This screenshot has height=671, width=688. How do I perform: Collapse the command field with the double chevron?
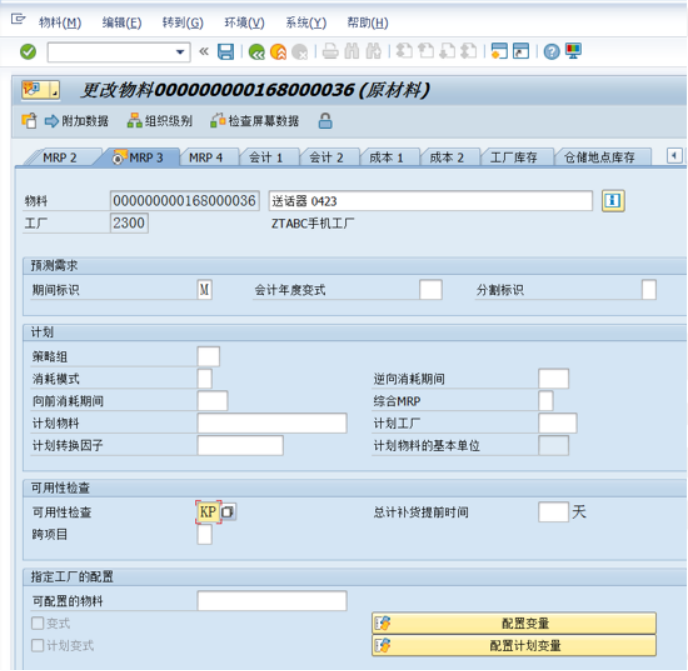pyautogui.click(x=204, y=52)
